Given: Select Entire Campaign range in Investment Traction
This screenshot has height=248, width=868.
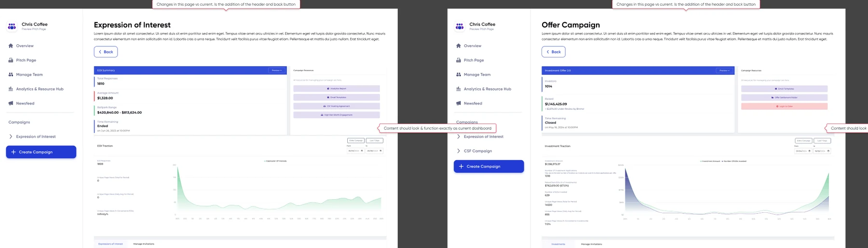Looking at the screenshot, I should [803, 140].
